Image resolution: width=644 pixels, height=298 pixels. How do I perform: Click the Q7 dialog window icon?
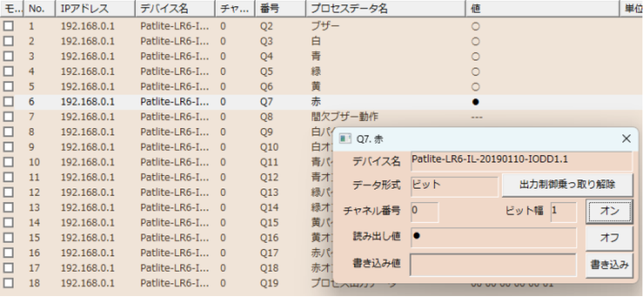coord(346,138)
